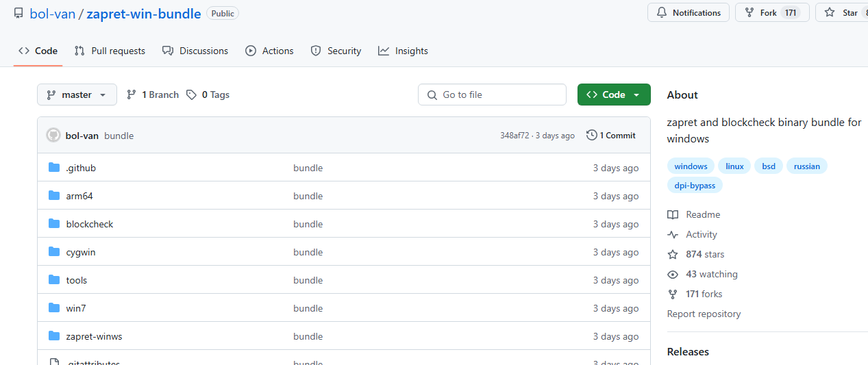
Task: Click the book icon beside Readme
Action: coord(673,214)
